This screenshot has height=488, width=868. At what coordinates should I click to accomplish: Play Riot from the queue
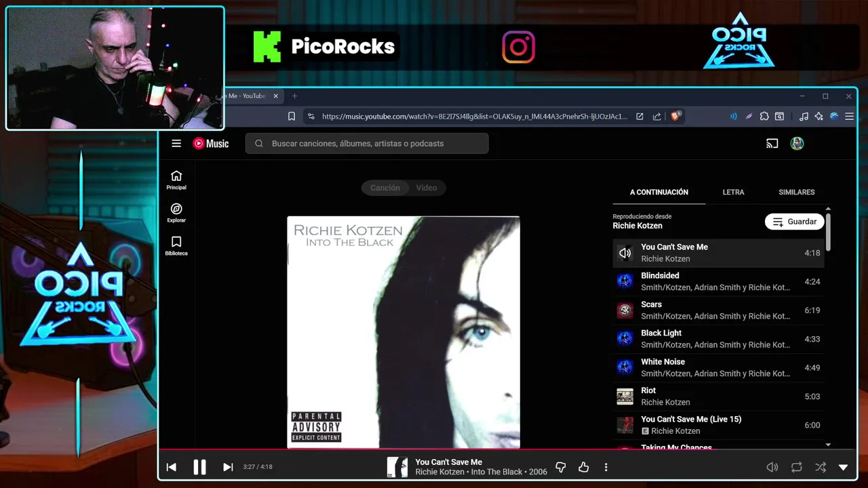pos(719,396)
